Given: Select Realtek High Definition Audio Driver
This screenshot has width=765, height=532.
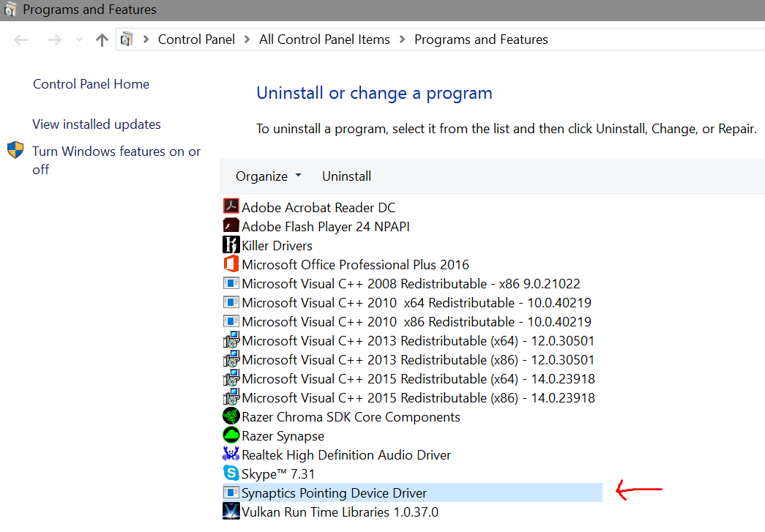Looking at the screenshot, I should [346, 455].
